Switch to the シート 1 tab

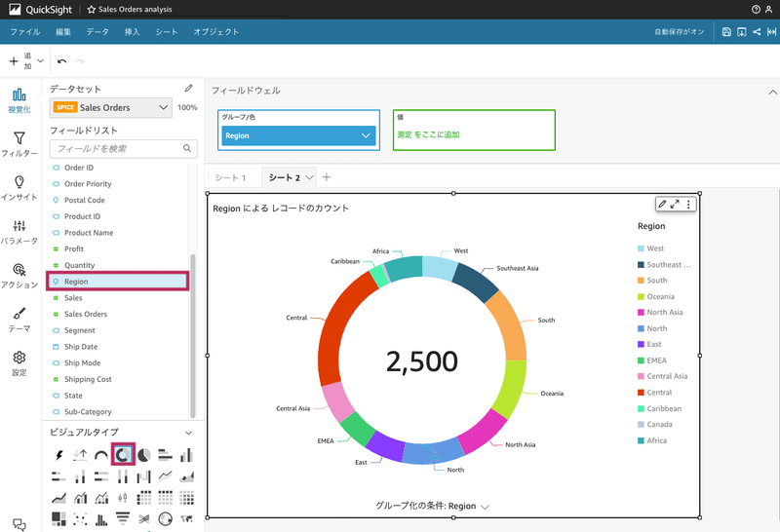pyautogui.click(x=231, y=177)
